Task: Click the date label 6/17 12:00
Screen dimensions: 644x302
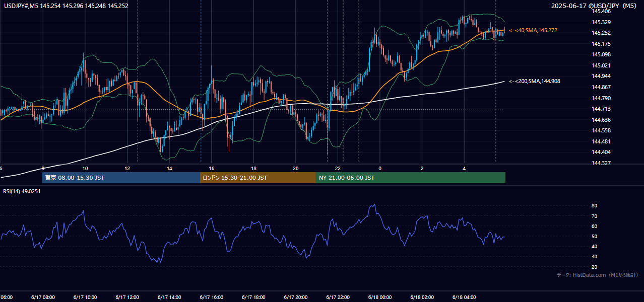Action: 127,297
